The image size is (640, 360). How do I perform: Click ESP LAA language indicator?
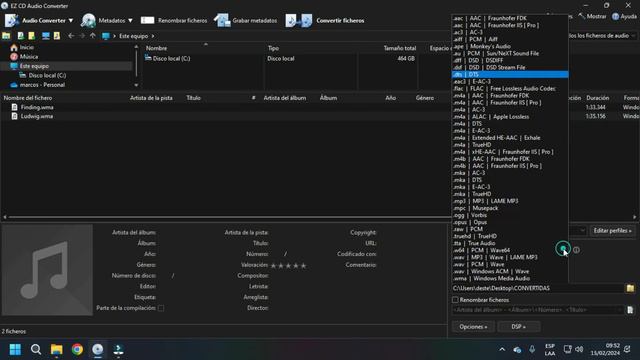[550, 350]
